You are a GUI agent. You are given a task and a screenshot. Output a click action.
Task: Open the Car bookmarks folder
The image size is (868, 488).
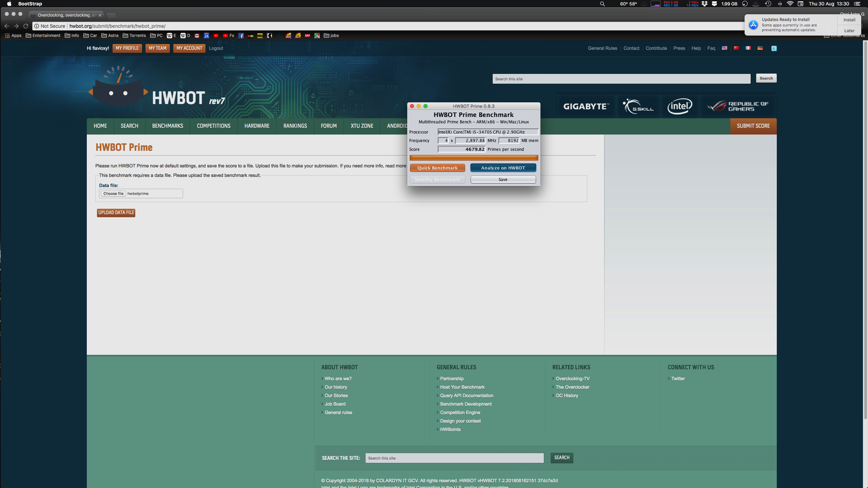click(x=90, y=36)
